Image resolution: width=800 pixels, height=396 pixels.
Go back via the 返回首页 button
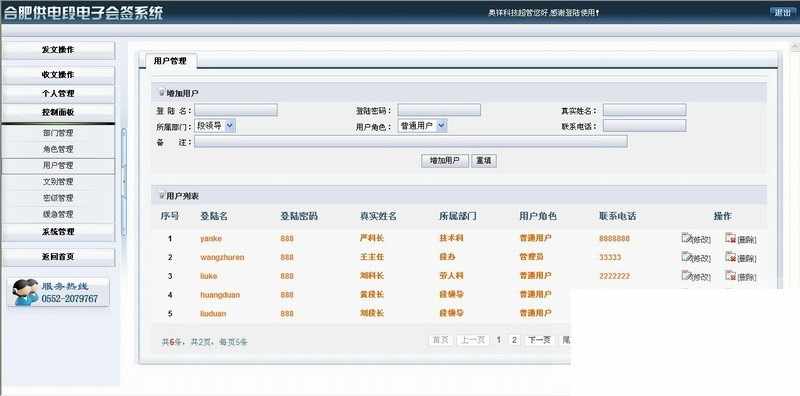(58, 257)
